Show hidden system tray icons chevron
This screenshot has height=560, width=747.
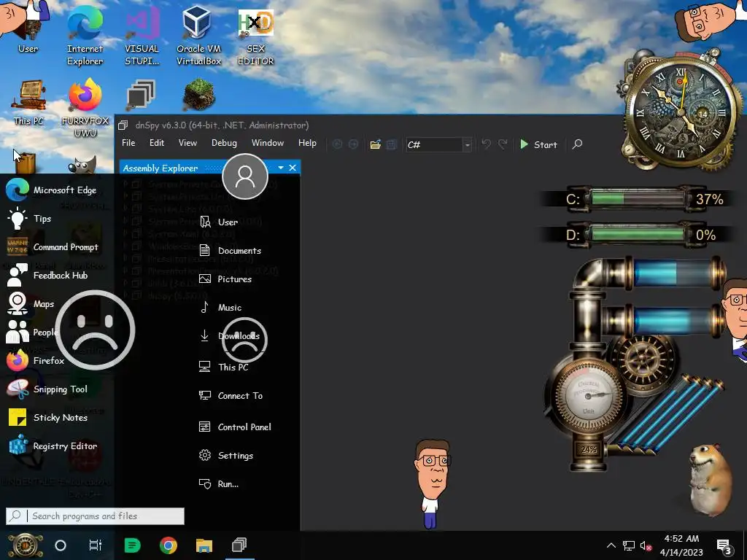[x=611, y=545]
